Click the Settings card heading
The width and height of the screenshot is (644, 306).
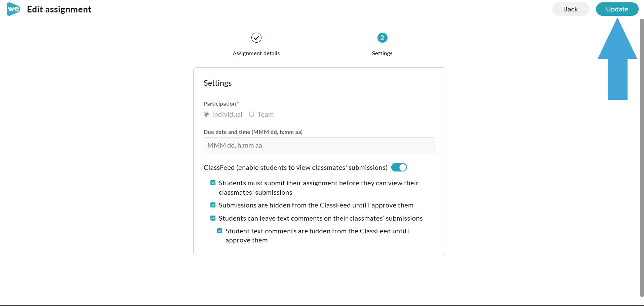(217, 83)
